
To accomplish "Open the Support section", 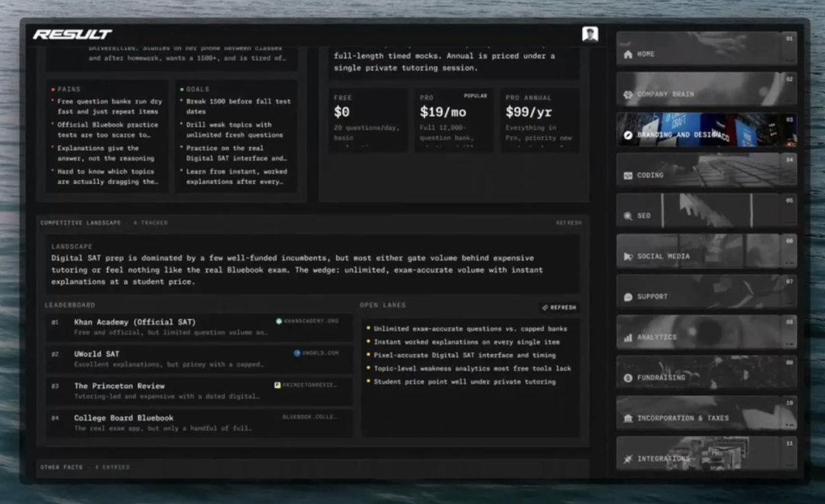I will (707, 292).
